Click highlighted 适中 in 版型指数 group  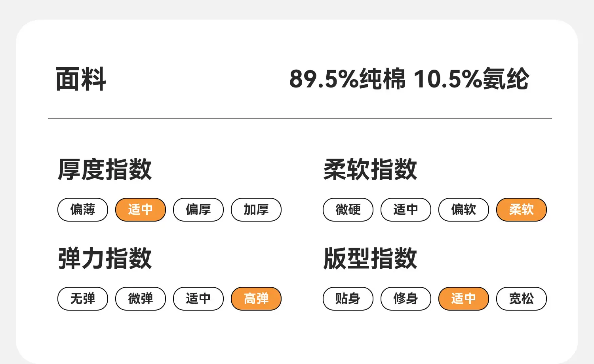pos(464,299)
